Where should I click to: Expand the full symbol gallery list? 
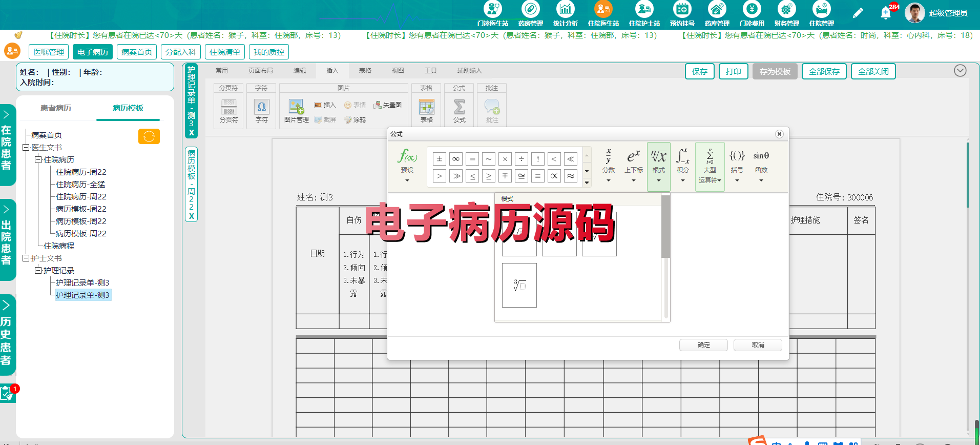click(587, 182)
